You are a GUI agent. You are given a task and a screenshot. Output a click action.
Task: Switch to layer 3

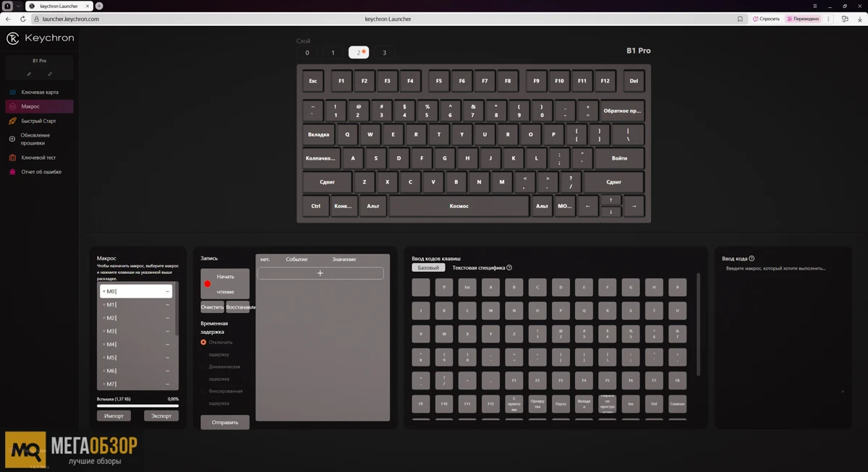coord(384,53)
